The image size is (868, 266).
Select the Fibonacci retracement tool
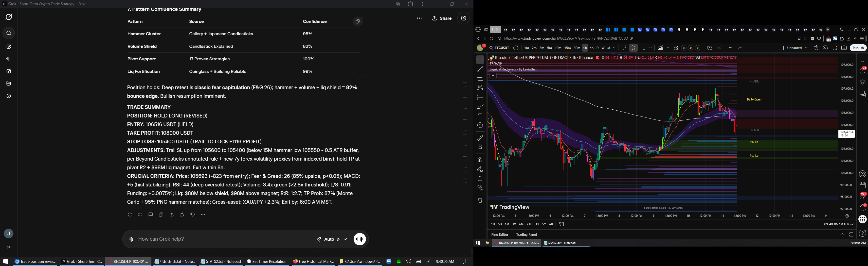pyautogui.click(x=480, y=79)
